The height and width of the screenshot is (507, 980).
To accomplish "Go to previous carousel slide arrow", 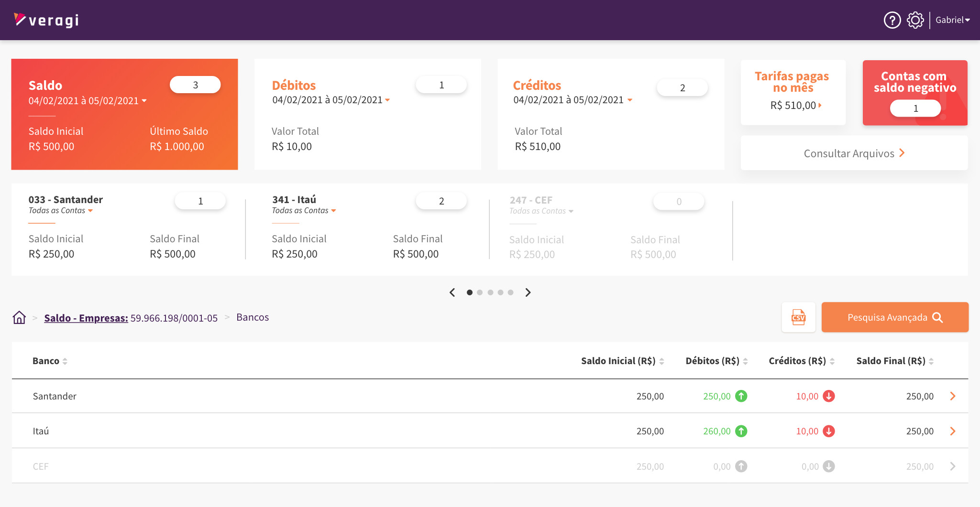I will (x=452, y=292).
